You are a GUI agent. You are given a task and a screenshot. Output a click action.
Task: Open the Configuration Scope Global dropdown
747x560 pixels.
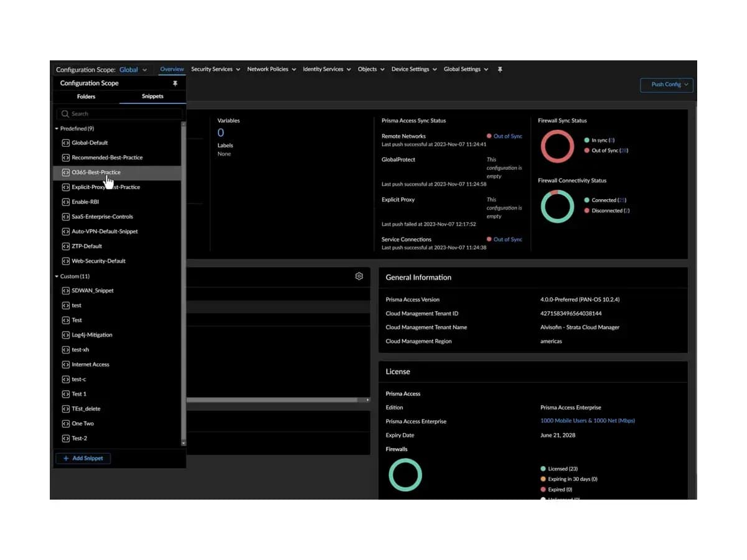pyautogui.click(x=133, y=70)
